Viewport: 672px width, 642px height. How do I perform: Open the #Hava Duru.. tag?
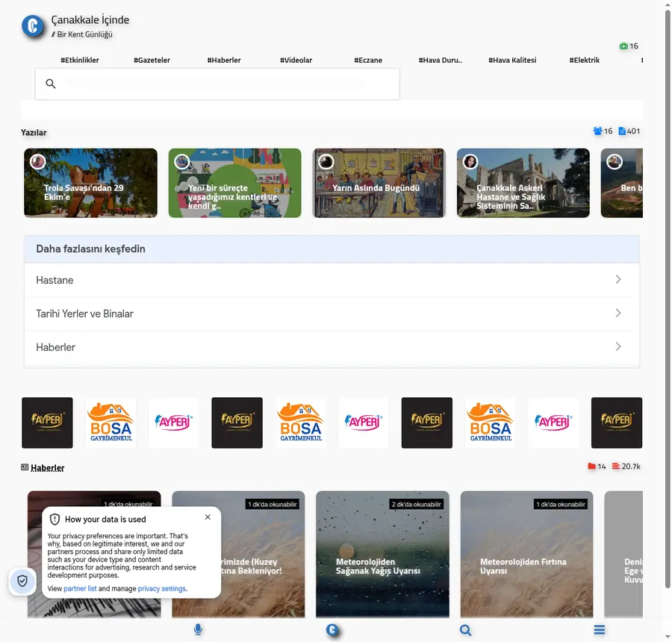click(x=440, y=60)
